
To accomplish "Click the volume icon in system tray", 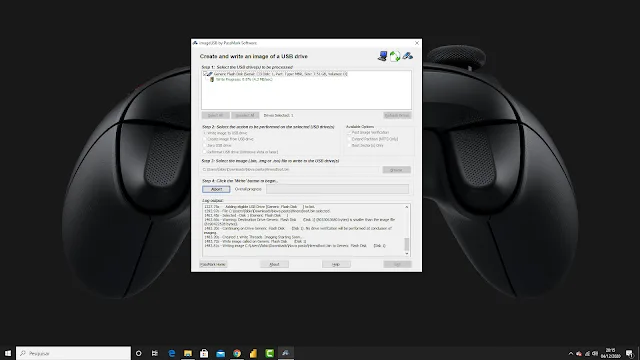I will click(595, 353).
